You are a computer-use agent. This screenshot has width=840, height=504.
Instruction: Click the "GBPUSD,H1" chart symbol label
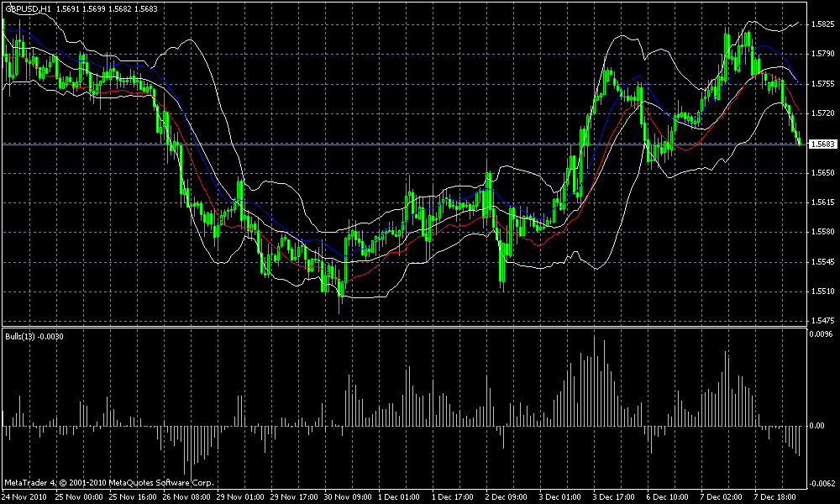[x=28, y=9]
